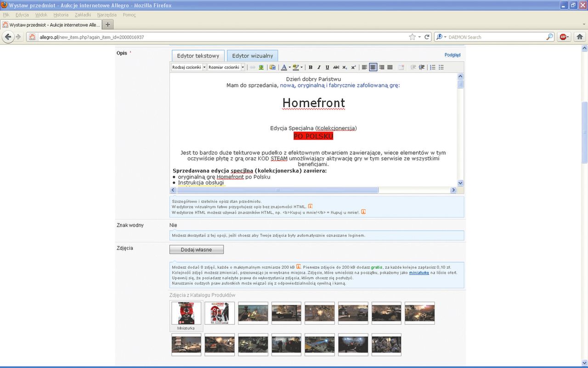Click the info icon after '200 kB'

299,267
